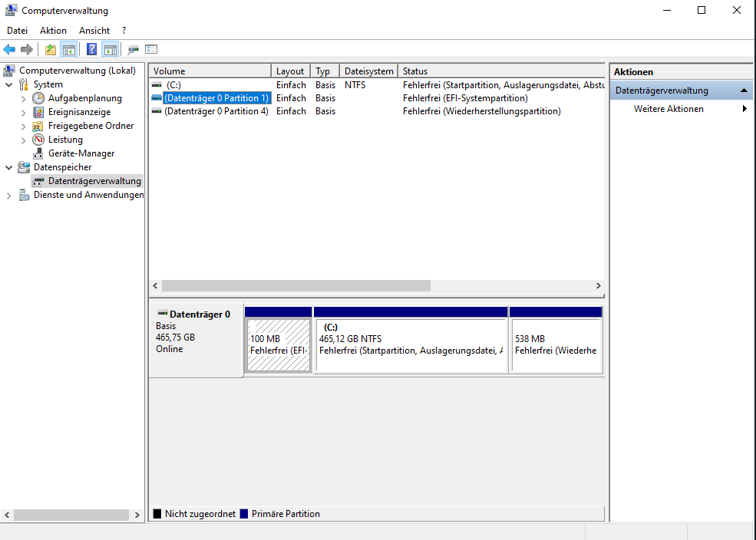Click the Datenspeicher icon

pyautogui.click(x=24, y=167)
